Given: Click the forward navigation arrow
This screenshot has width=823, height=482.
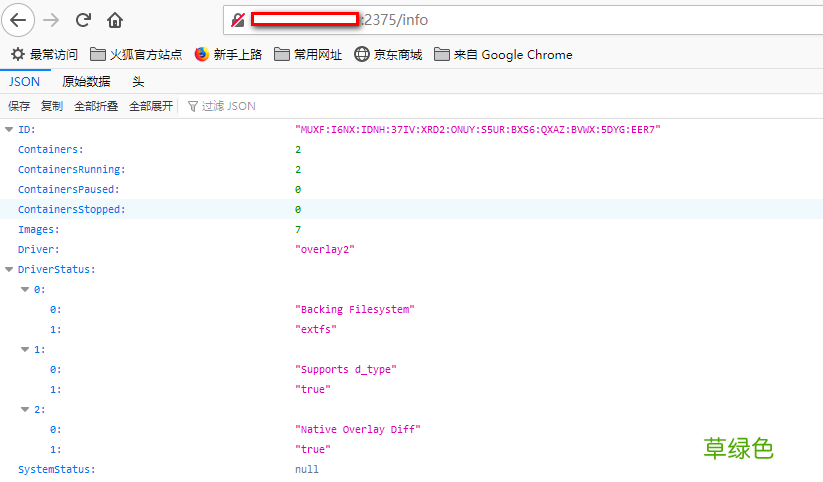Looking at the screenshot, I should (52, 20).
